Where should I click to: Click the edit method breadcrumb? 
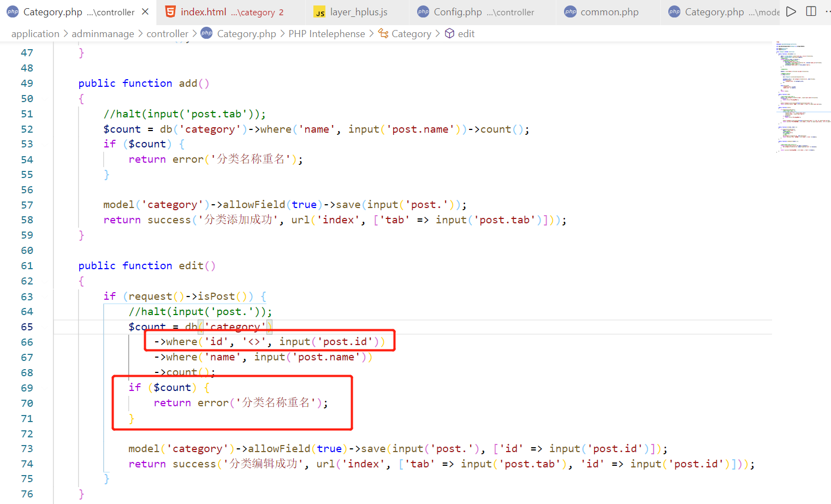click(x=466, y=34)
